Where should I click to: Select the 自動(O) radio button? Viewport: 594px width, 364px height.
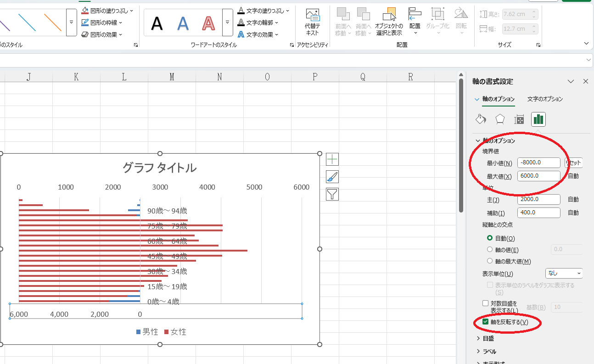[x=490, y=238]
